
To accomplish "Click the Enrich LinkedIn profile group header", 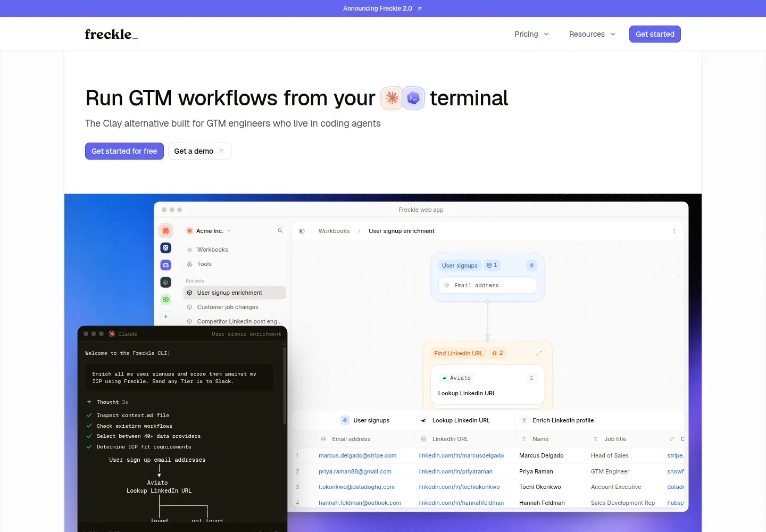I will (557, 420).
